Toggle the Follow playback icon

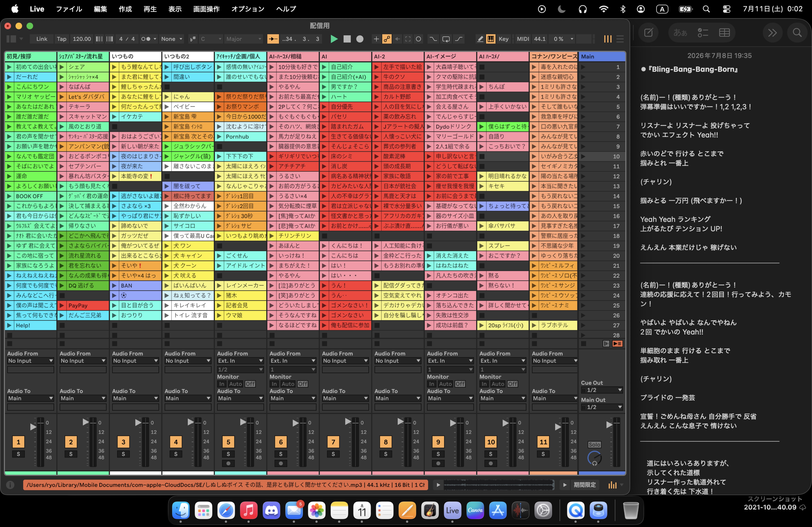pyautogui.click(x=273, y=39)
